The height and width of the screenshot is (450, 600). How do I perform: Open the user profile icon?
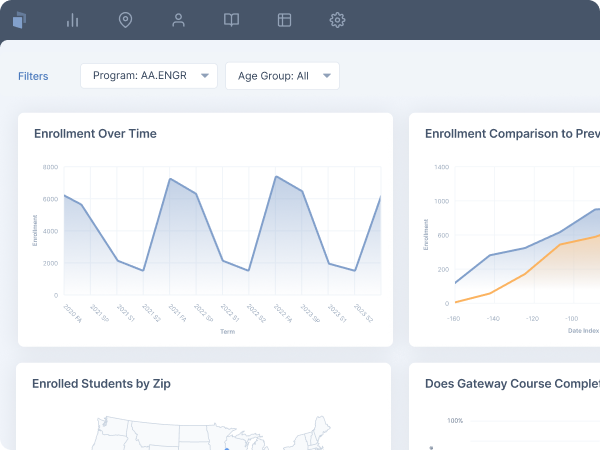178,20
